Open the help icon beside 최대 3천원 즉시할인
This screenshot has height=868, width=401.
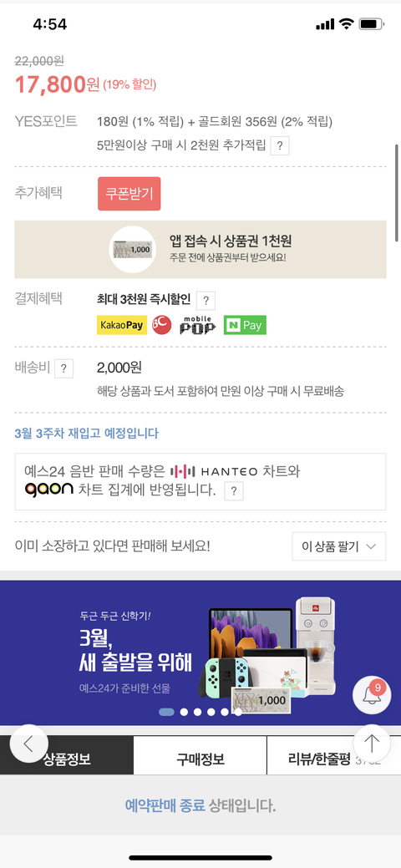206,301
